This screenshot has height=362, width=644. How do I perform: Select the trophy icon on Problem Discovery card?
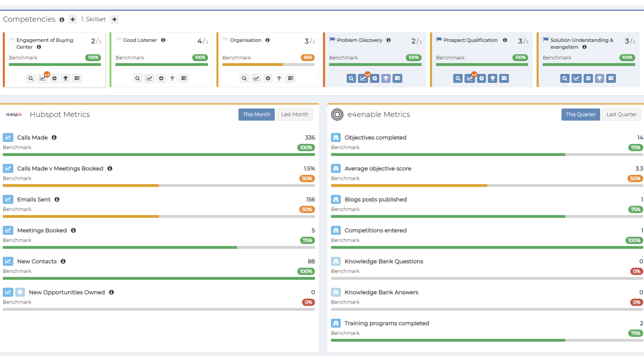(x=386, y=78)
